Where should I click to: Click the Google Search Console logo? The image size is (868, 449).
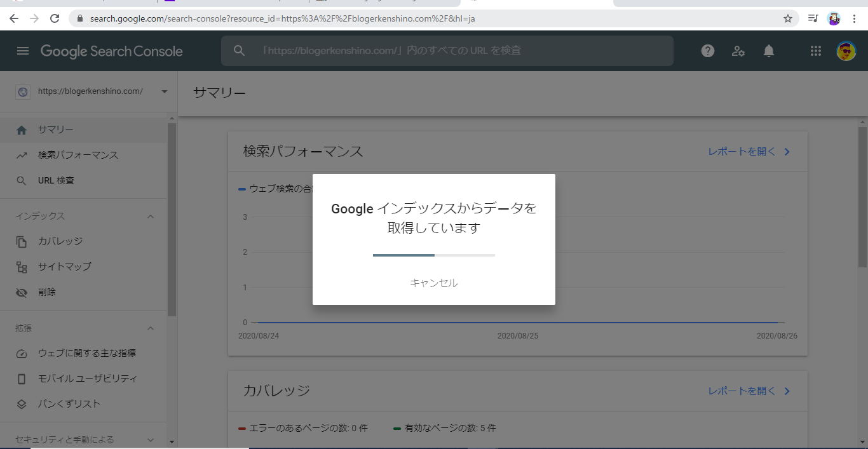pos(112,51)
